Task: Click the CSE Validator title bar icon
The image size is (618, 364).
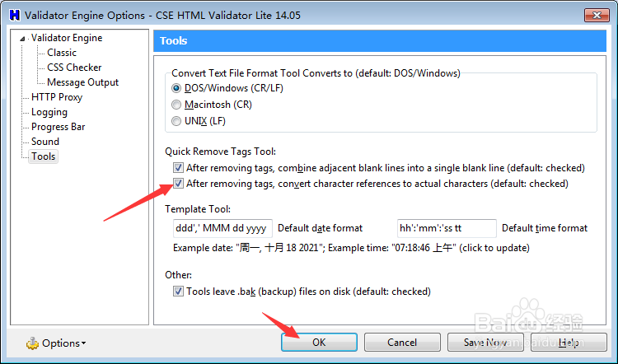Action: [x=12, y=15]
